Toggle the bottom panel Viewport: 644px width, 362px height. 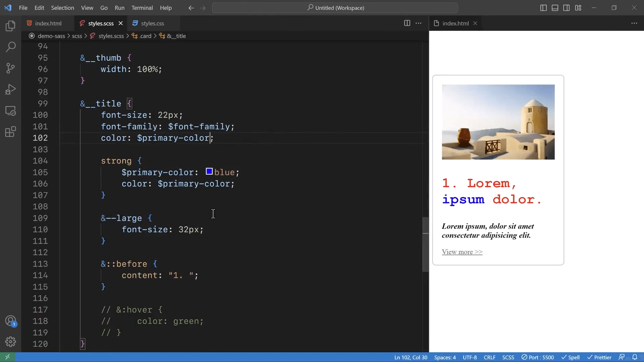555,8
